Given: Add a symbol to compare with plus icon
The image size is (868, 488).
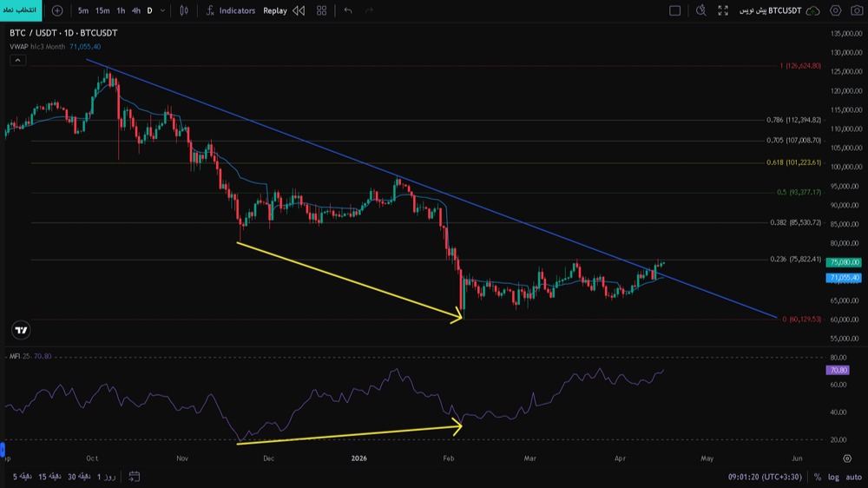Looking at the screenshot, I should pos(57,10).
